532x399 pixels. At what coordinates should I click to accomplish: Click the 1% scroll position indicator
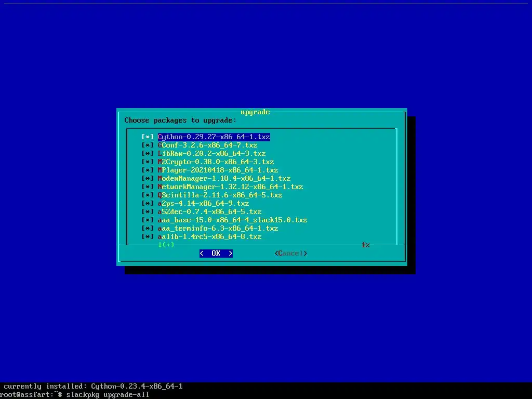(365, 245)
